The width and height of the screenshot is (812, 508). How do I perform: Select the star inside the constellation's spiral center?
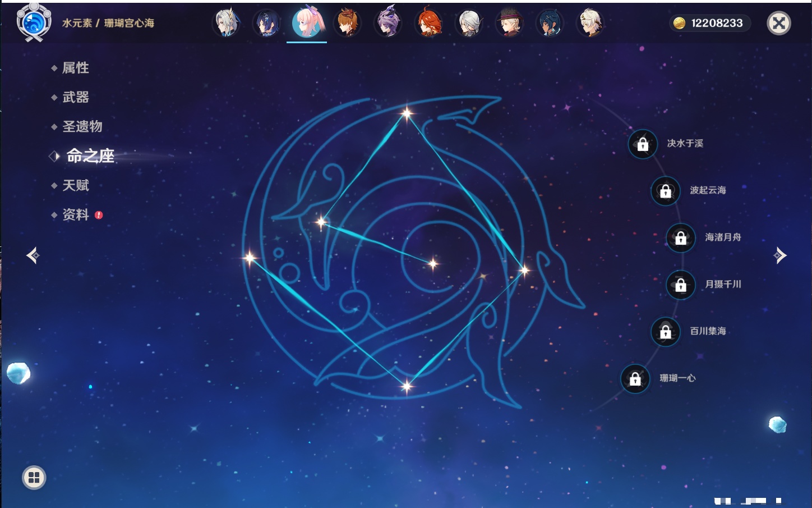point(433,263)
